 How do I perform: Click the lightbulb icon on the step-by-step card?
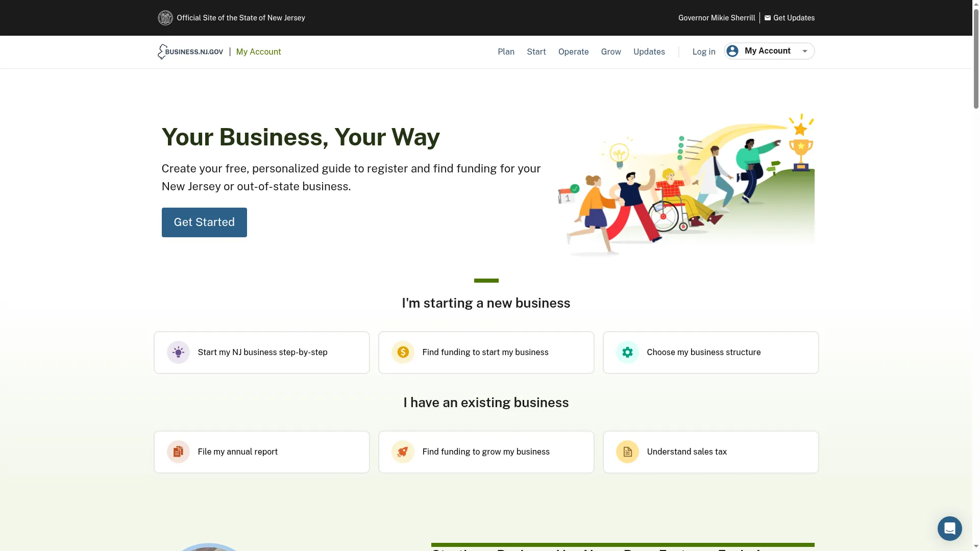click(178, 353)
